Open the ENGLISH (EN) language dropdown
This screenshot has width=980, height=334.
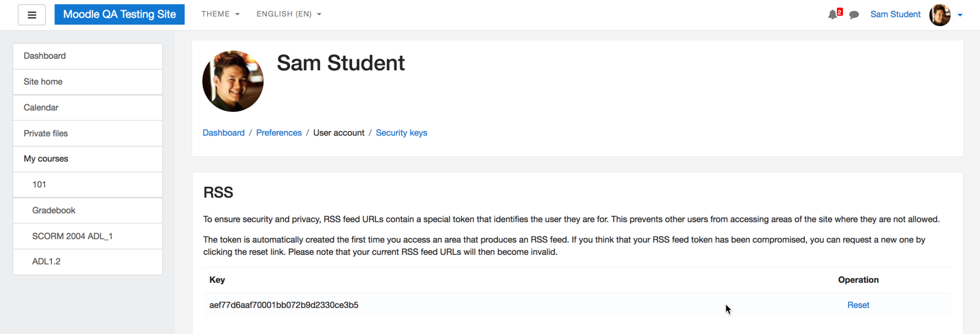pos(289,14)
